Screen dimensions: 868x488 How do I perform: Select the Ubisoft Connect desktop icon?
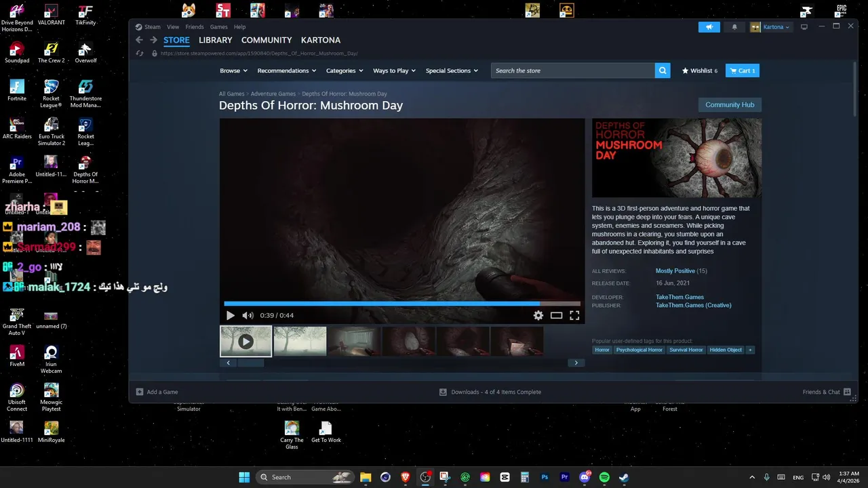click(17, 398)
